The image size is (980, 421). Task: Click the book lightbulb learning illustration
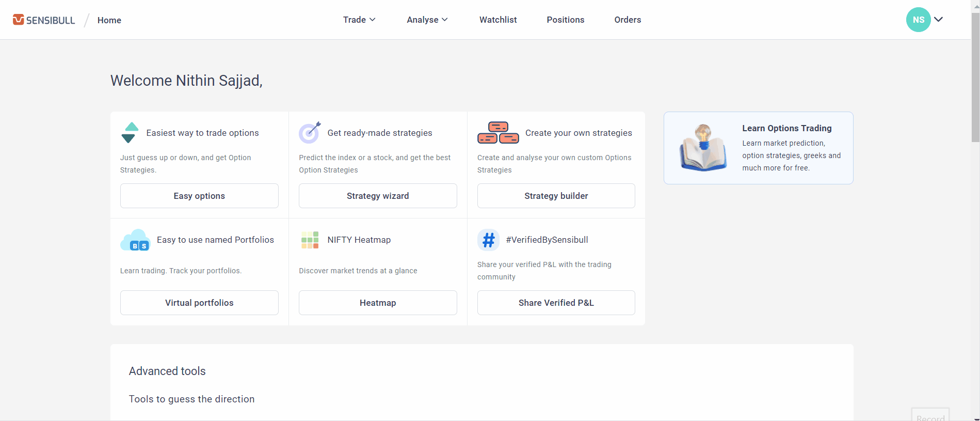pos(703,148)
